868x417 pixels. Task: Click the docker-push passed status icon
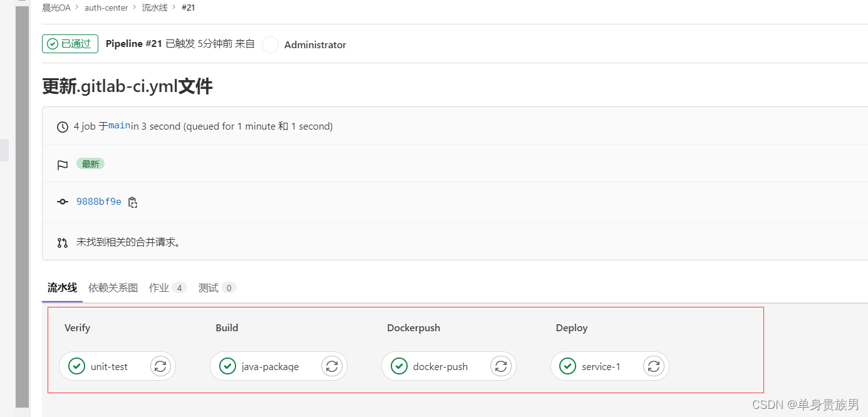pos(399,366)
